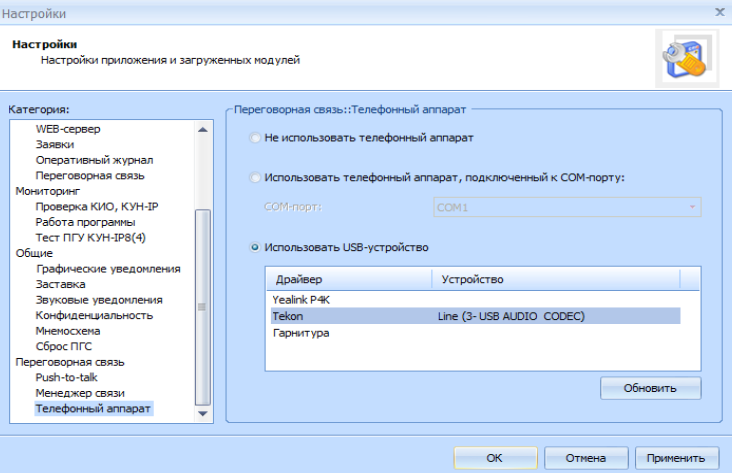Screen dimensions: 732x473
Task: Click the Обновить button
Action: tap(650, 388)
